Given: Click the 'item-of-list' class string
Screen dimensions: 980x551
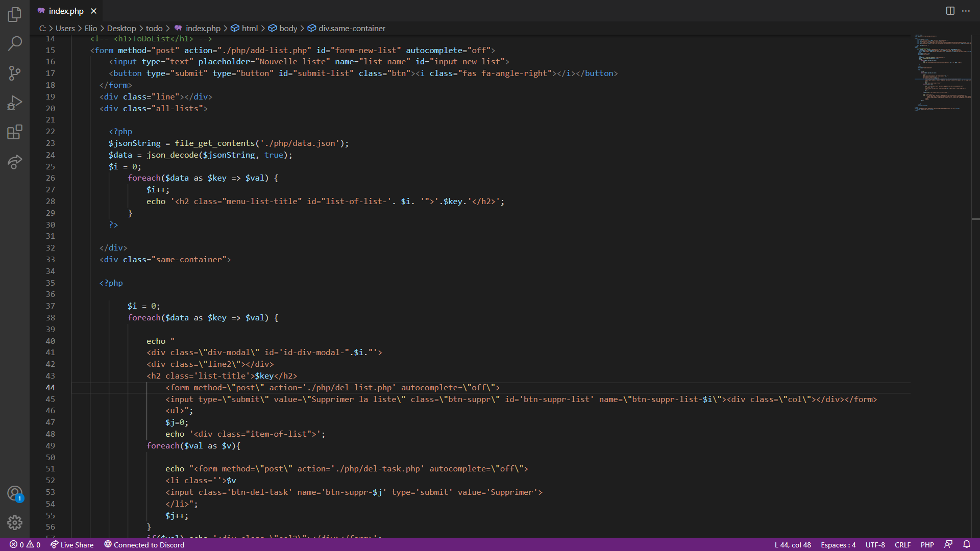Looking at the screenshot, I should [x=281, y=434].
